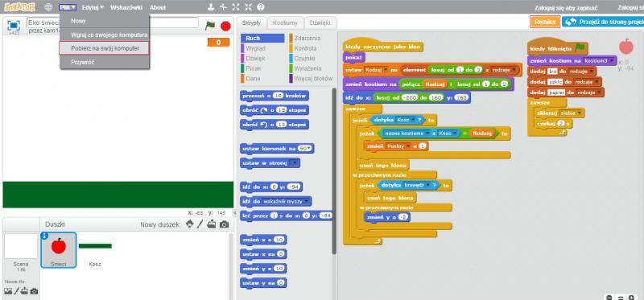Open krawędź dropdown in dotyka block
This screenshot has height=300, width=644.
(427, 186)
